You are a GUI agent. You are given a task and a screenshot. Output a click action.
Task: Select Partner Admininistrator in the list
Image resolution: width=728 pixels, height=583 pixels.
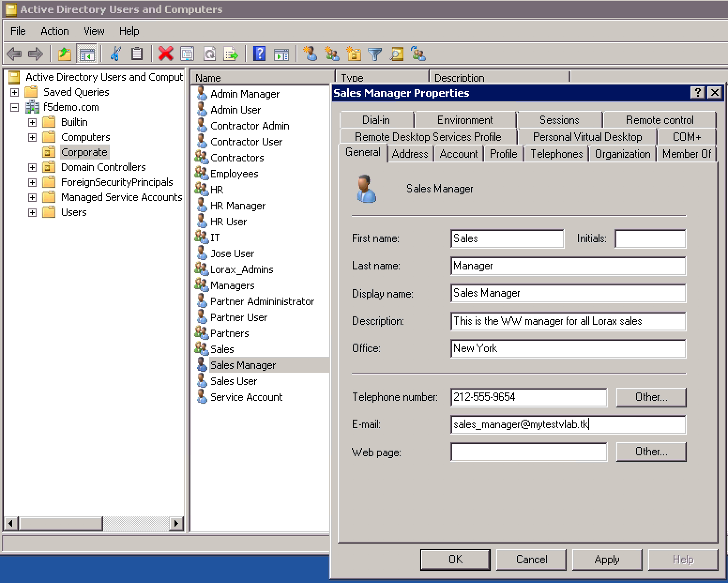262,301
